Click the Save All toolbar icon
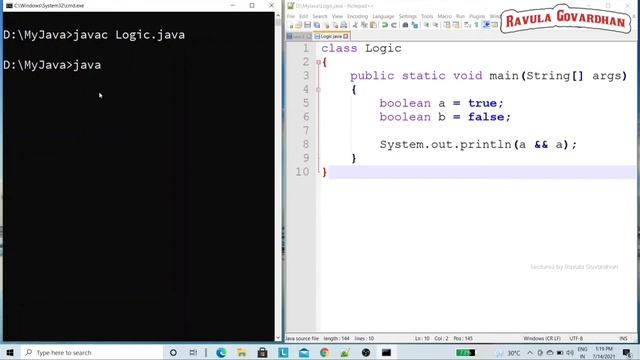 point(317,25)
